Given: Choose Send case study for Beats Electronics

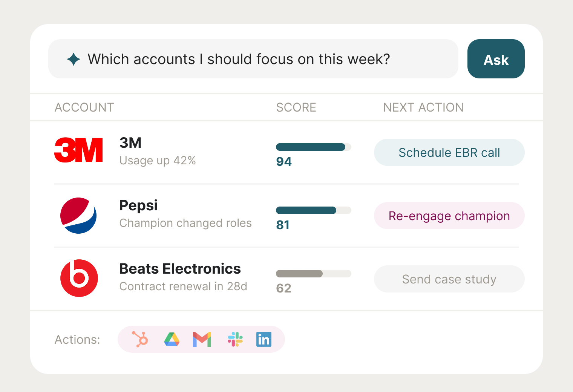Looking at the screenshot, I should click(449, 279).
